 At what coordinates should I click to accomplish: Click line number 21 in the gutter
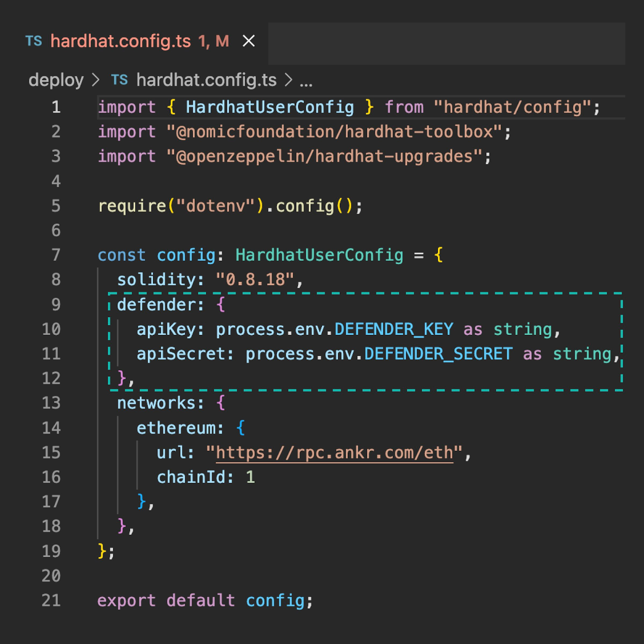point(51,601)
